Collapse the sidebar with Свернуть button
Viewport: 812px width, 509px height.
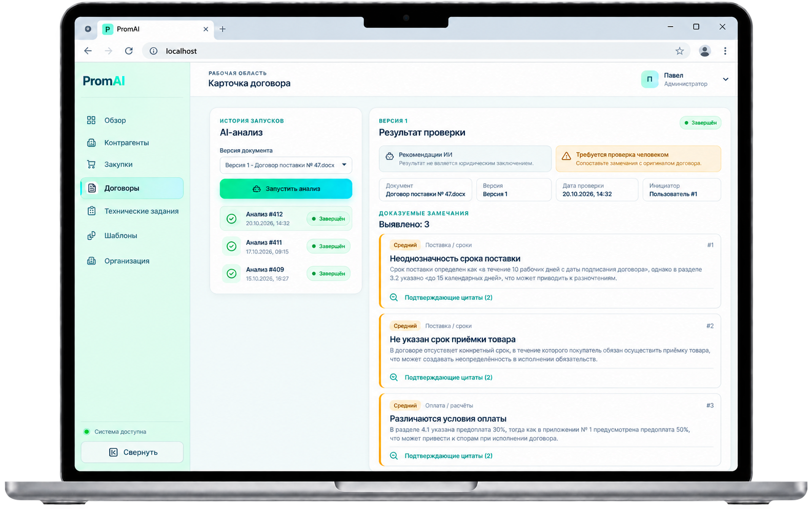tap(132, 452)
